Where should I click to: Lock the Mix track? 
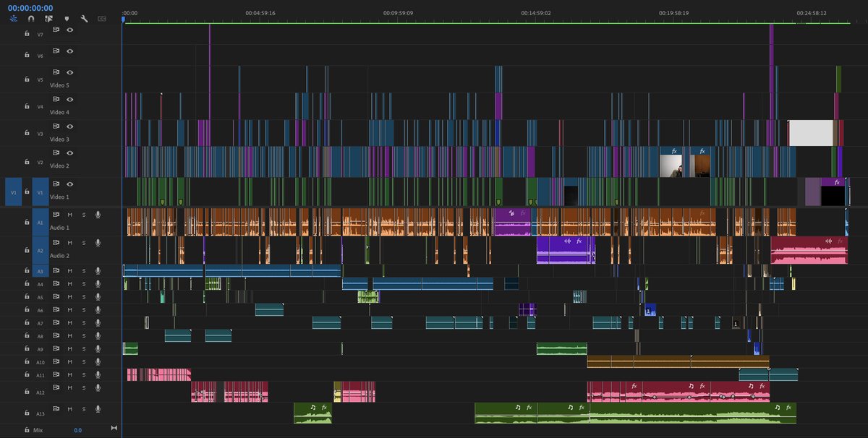pos(27,430)
